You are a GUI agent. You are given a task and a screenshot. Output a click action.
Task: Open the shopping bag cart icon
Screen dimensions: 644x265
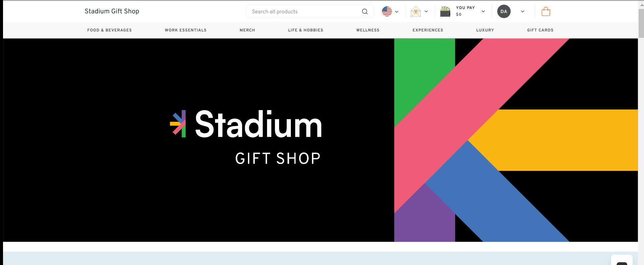546,11
